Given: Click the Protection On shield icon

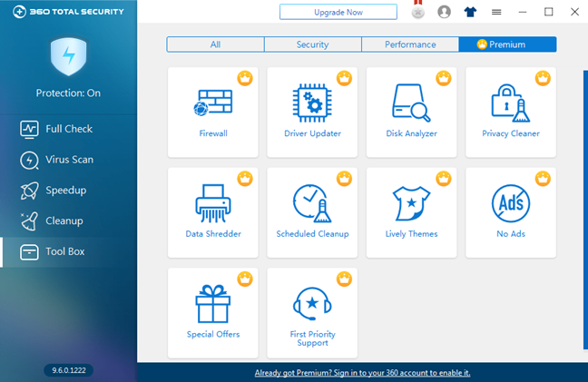Looking at the screenshot, I should (69, 56).
